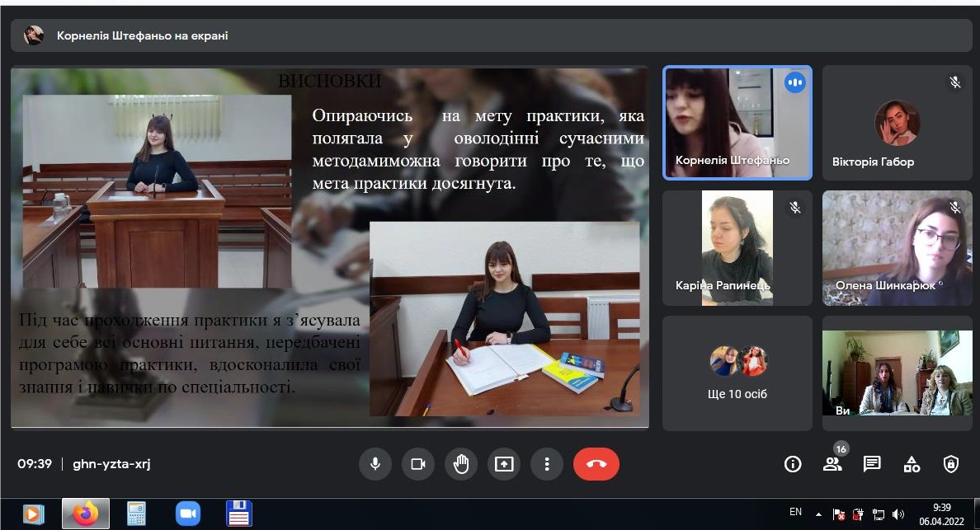Click the speaking indicator on Корнелія's tile
The width and height of the screenshot is (980, 530).
pyautogui.click(x=795, y=82)
